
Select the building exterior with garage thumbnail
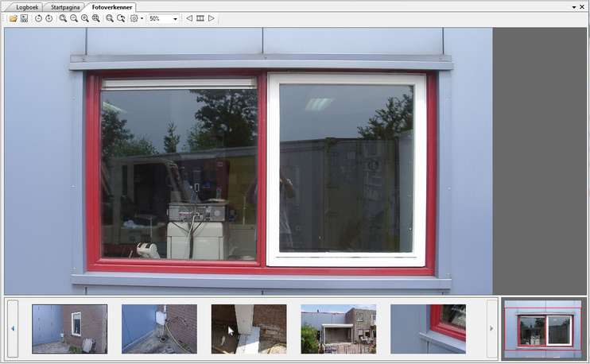coord(338,329)
